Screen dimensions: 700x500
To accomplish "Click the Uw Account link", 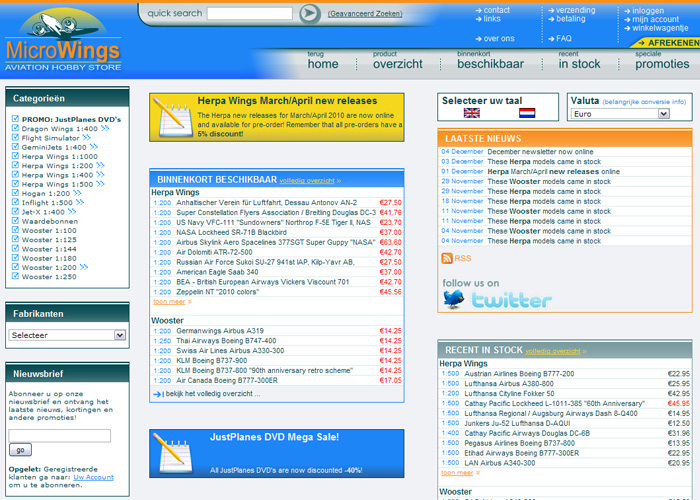I will click(93, 477).
